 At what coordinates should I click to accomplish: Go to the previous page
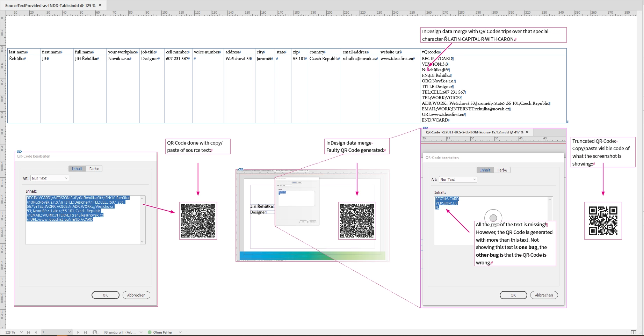[x=36, y=332]
